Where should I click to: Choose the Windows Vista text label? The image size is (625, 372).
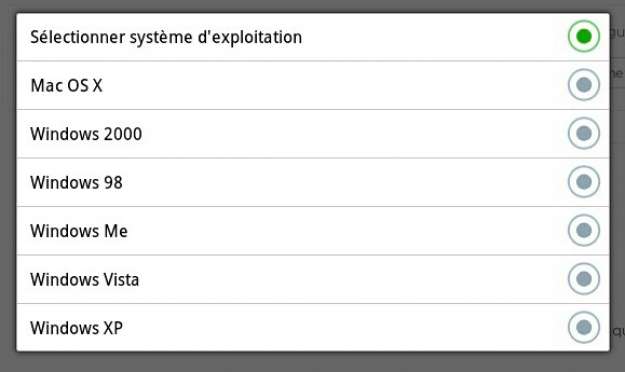85,279
